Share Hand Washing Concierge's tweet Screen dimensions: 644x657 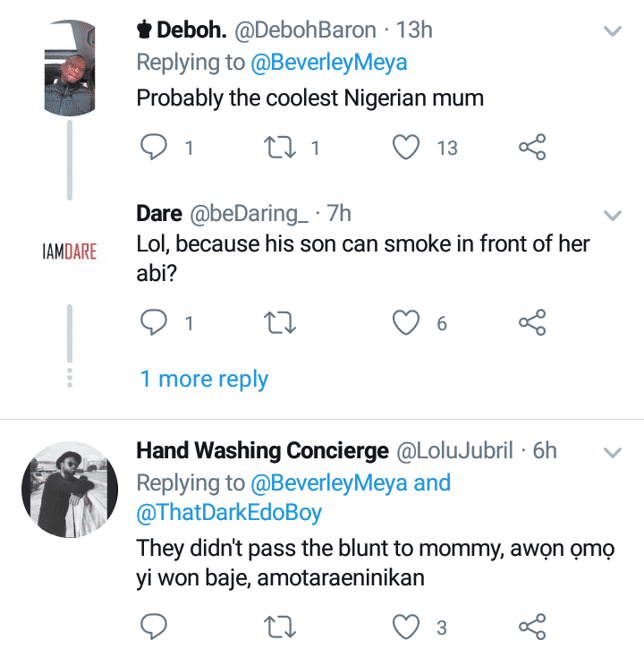pyautogui.click(x=532, y=627)
